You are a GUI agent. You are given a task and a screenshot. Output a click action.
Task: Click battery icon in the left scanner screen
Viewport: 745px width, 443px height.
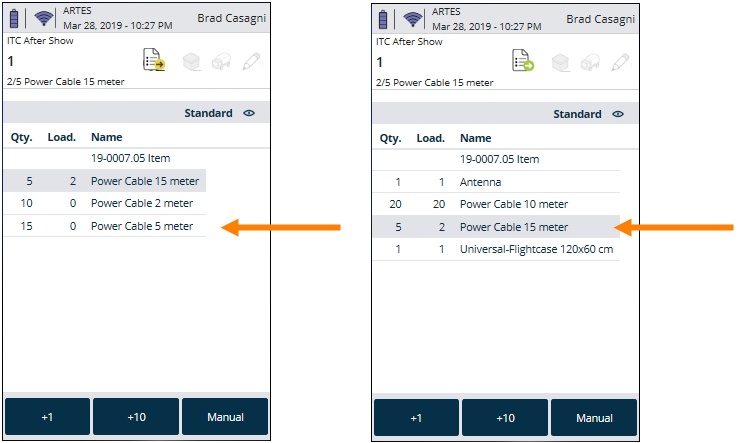pos(16,19)
